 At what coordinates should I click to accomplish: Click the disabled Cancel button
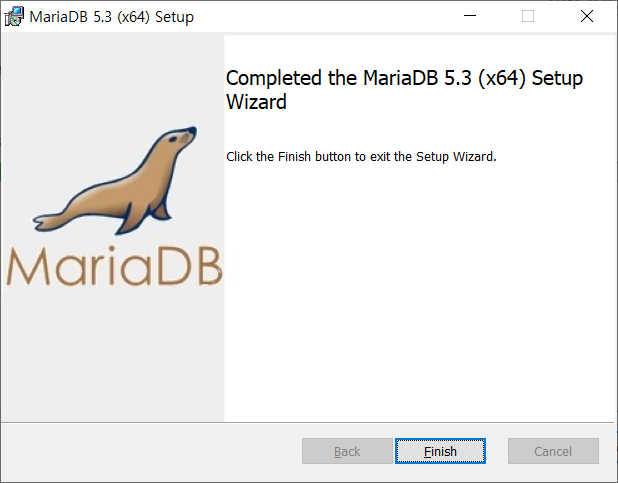tap(553, 451)
